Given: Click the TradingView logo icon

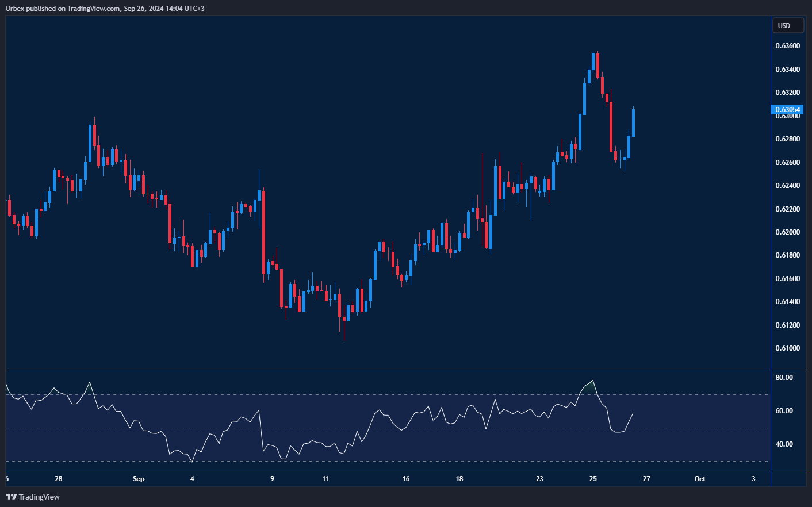Looking at the screenshot, I should pos(11,497).
